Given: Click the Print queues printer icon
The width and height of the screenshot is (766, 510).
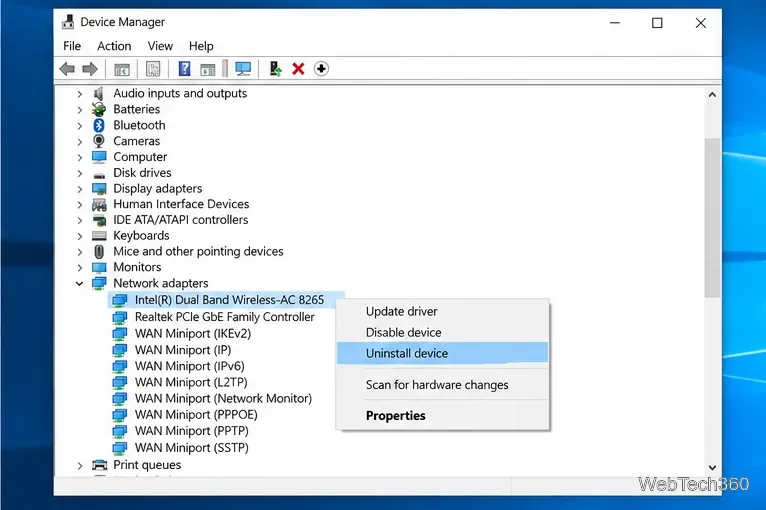Looking at the screenshot, I should click(99, 465).
